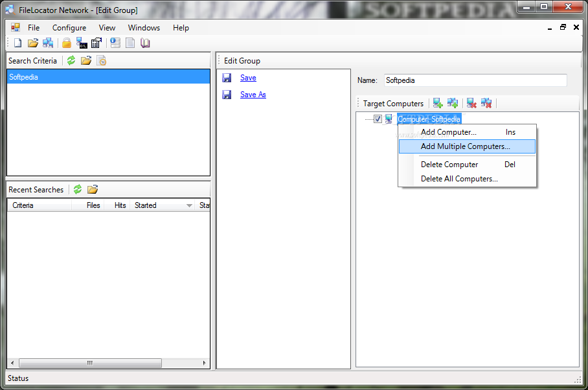The width and height of the screenshot is (588, 390).
Task: Click the delete computer toolbar icon
Action: pos(471,103)
